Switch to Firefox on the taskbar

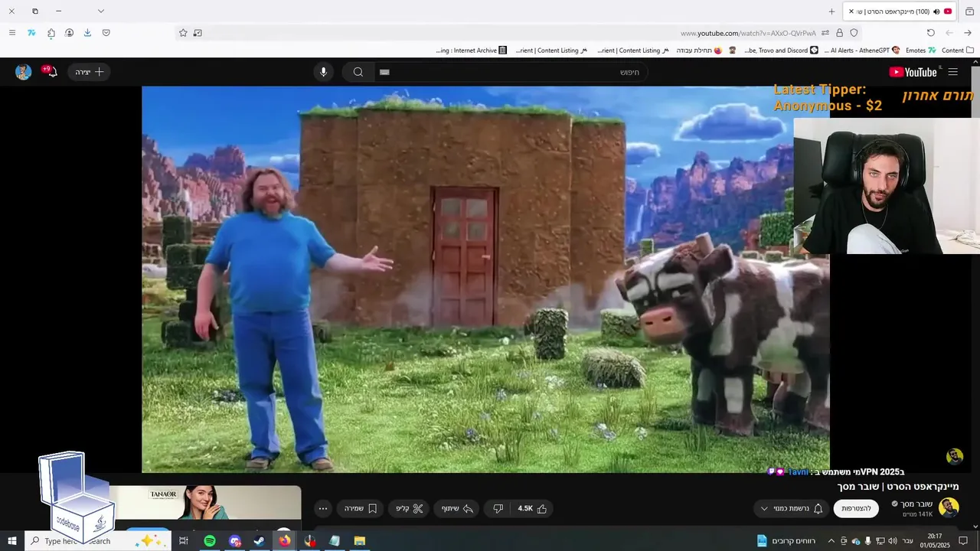285,541
